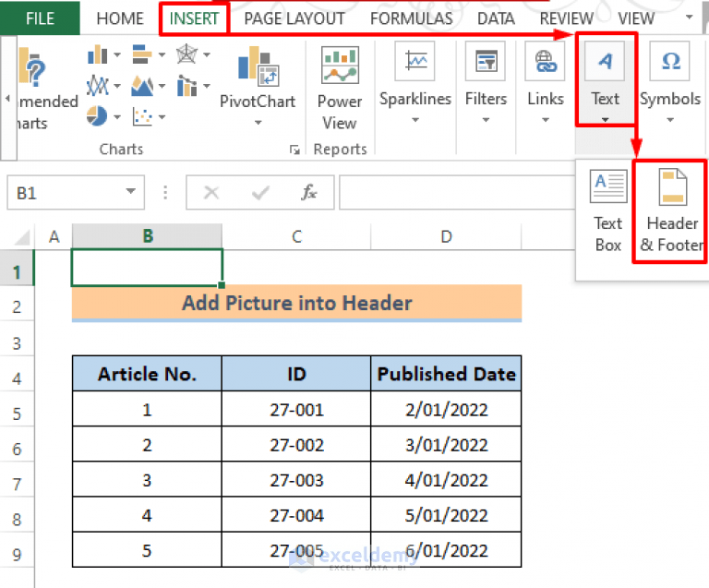The height and width of the screenshot is (588, 709).
Task: Expand radar chart dropdown arrow
Action: click(207, 54)
